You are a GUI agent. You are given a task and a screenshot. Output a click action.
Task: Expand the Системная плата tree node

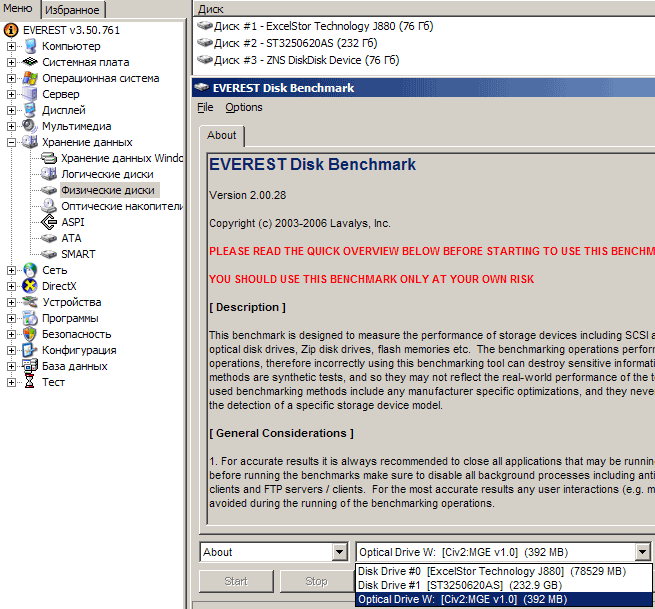[11, 62]
